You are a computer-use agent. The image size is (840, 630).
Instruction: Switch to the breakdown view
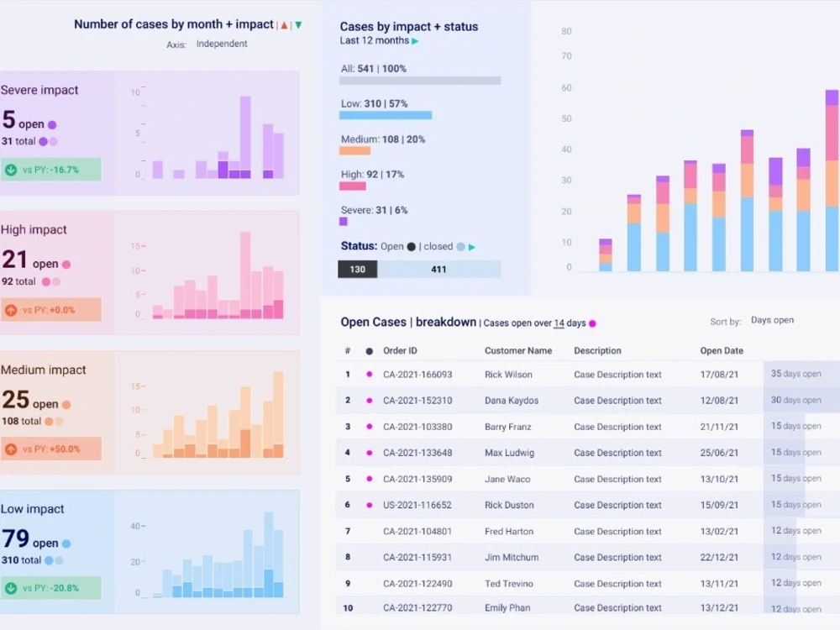point(446,322)
